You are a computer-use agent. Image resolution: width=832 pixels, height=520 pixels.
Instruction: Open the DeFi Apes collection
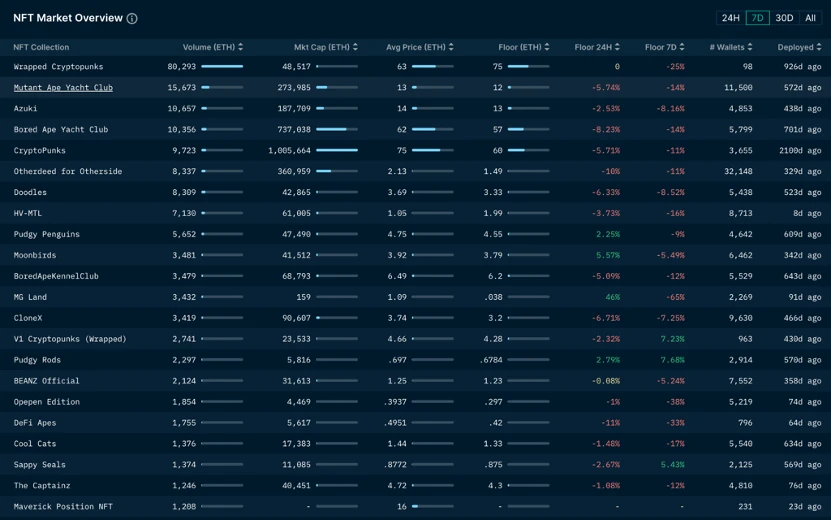[x=34, y=423]
